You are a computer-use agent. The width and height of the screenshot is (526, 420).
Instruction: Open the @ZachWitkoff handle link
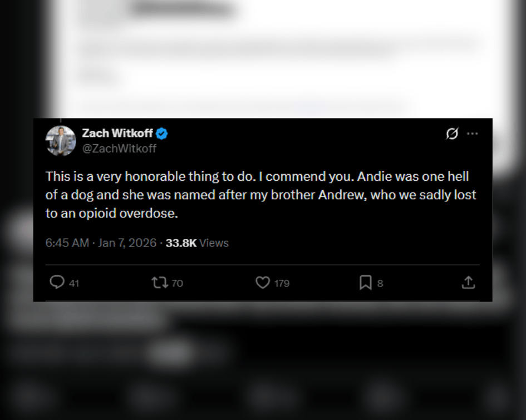click(x=119, y=149)
